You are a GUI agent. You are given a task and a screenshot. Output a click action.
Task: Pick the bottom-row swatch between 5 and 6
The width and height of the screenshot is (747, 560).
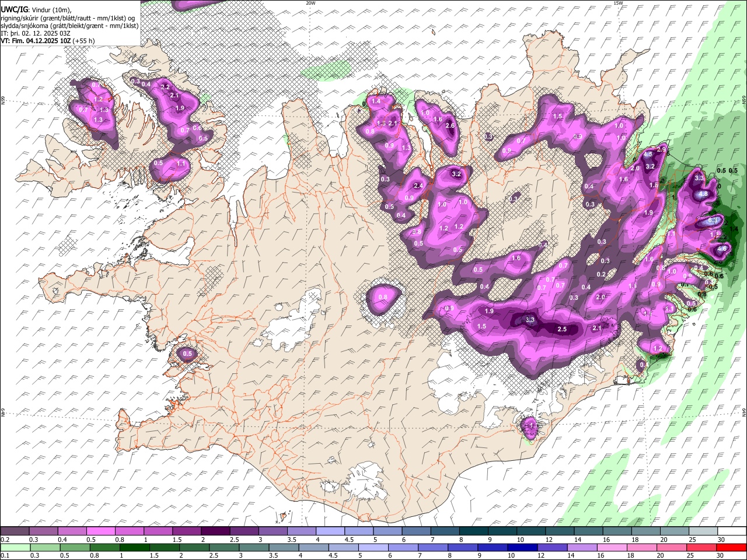coord(373,547)
